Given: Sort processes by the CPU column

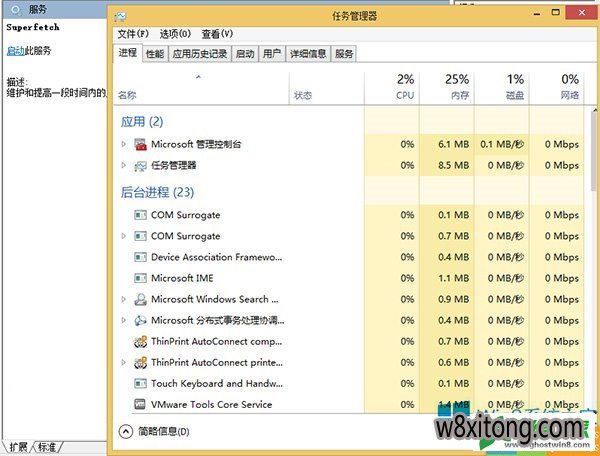Looking at the screenshot, I should pyautogui.click(x=404, y=87).
